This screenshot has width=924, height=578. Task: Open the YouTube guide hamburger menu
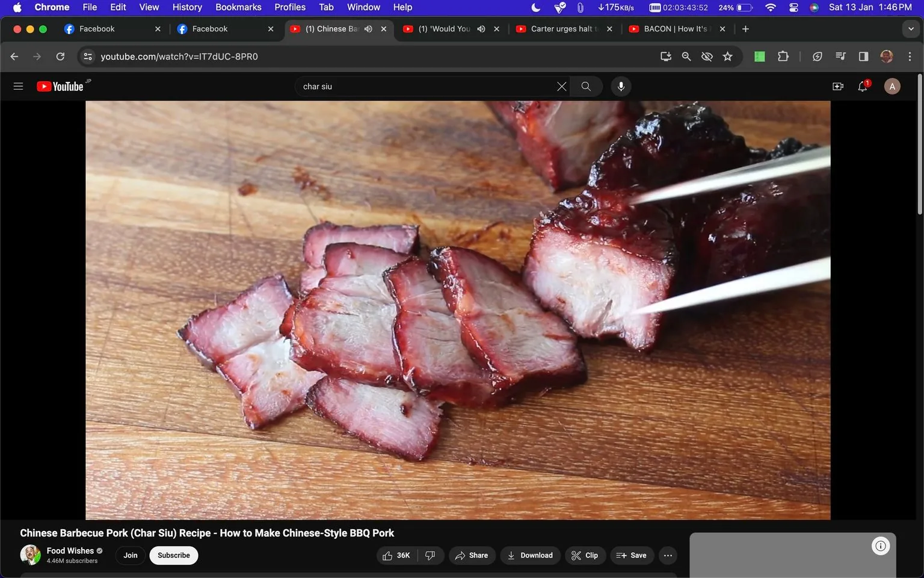point(18,85)
